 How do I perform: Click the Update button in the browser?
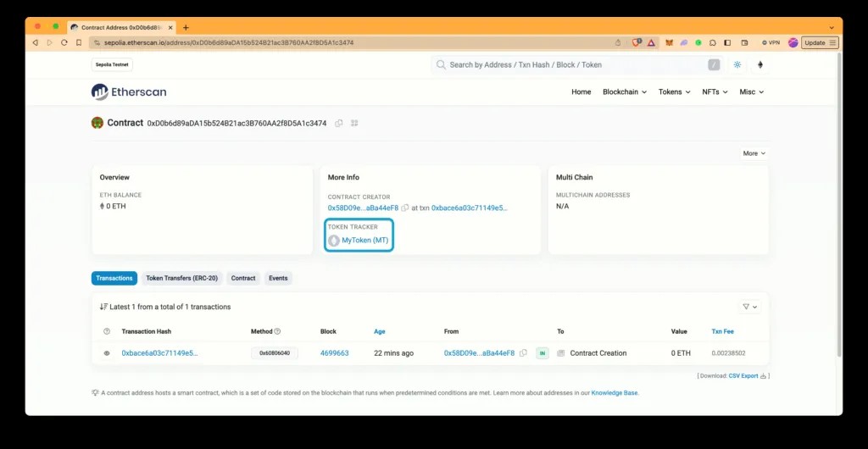click(820, 42)
